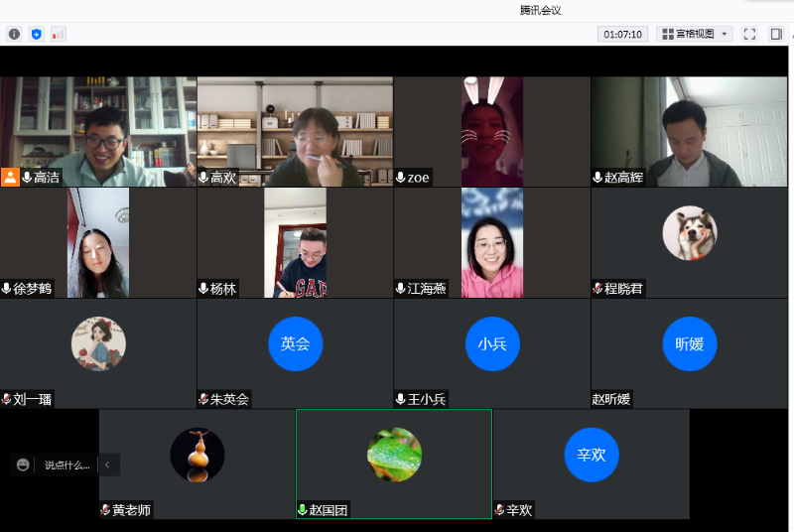The image size is (794, 532).
Task: Click the muted microphone icon of 黄老师
Action: click(x=105, y=510)
